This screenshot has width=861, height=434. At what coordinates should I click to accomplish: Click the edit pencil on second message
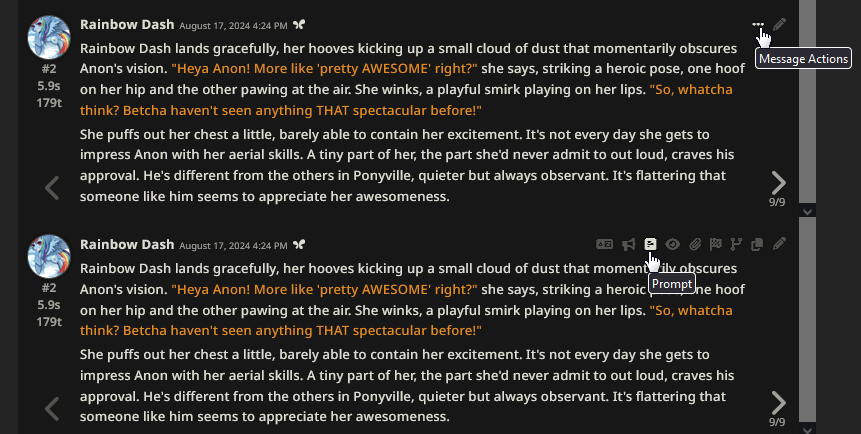pos(780,243)
